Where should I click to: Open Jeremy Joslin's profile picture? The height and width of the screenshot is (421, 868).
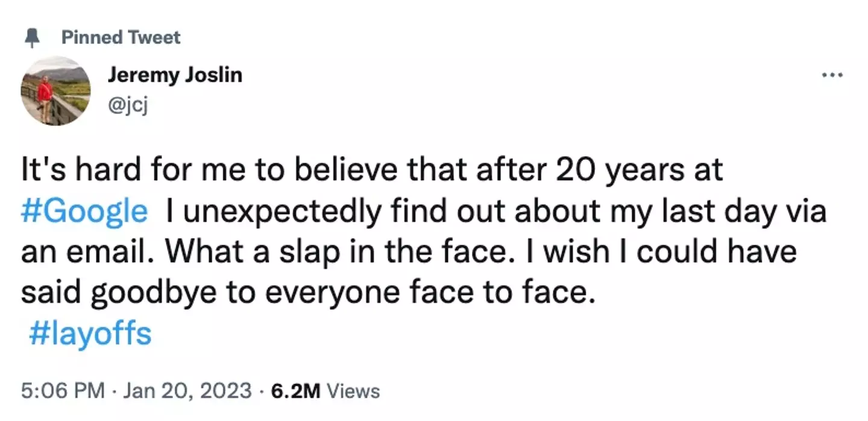(x=56, y=92)
